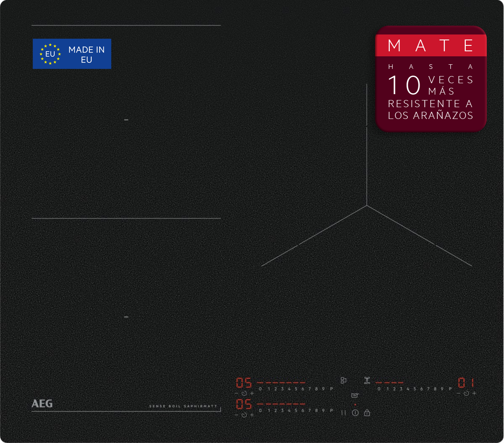This screenshot has height=443, width=504.
Task: Set lower-left slider to level 0
Action: click(x=260, y=410)
